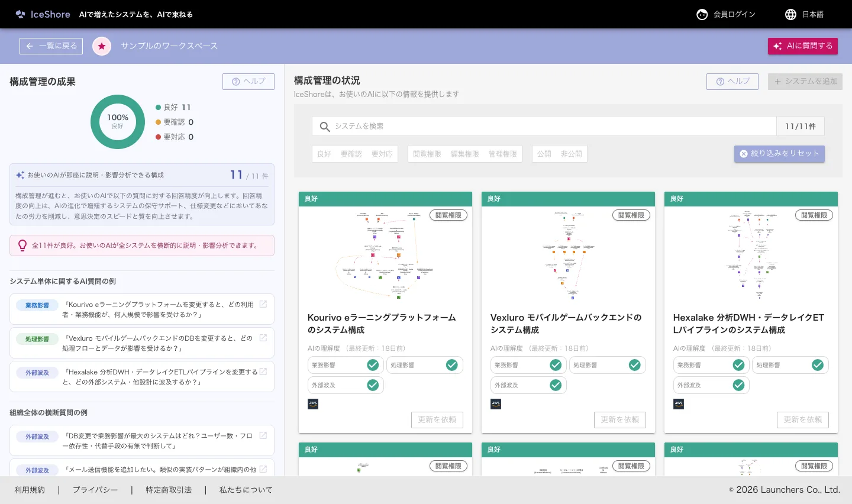Toggle the 公開 visibility filter
The width and height of the screenshot is (852, 504).
click(x=544, y=154)
